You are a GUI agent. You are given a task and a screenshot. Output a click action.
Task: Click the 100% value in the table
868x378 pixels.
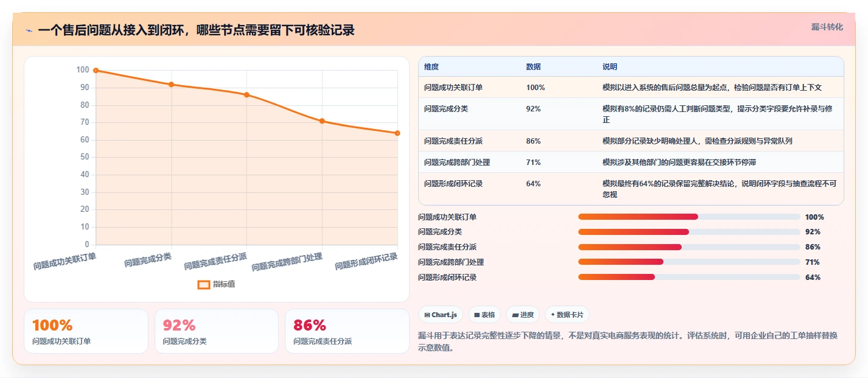536,88
